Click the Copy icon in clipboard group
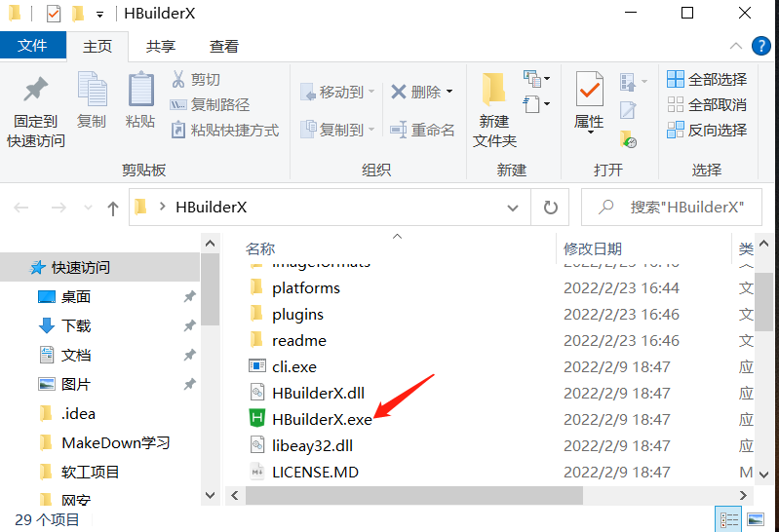This screenshot has height=532, width=779. pos(93,90)
